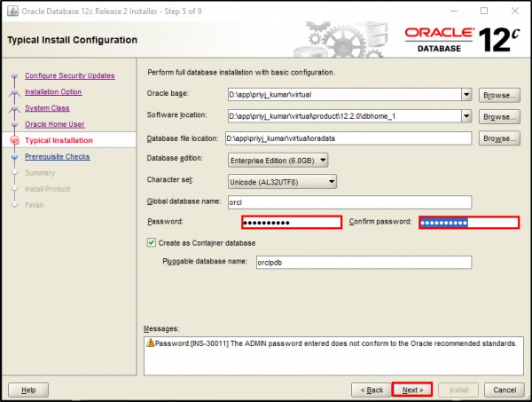Browse for Database file location

pos(498,138)
